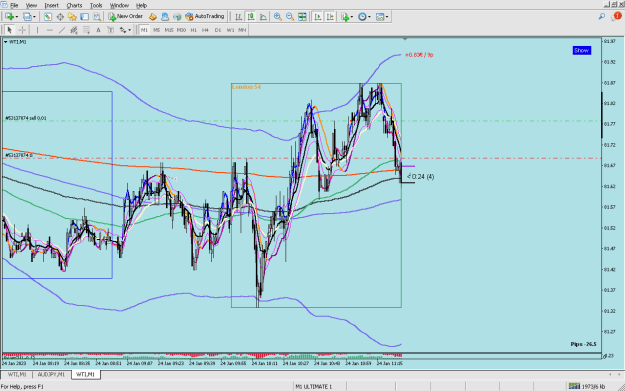Switch timeframe to H4
Screen dimensions: 625x391
pos(205,30)
